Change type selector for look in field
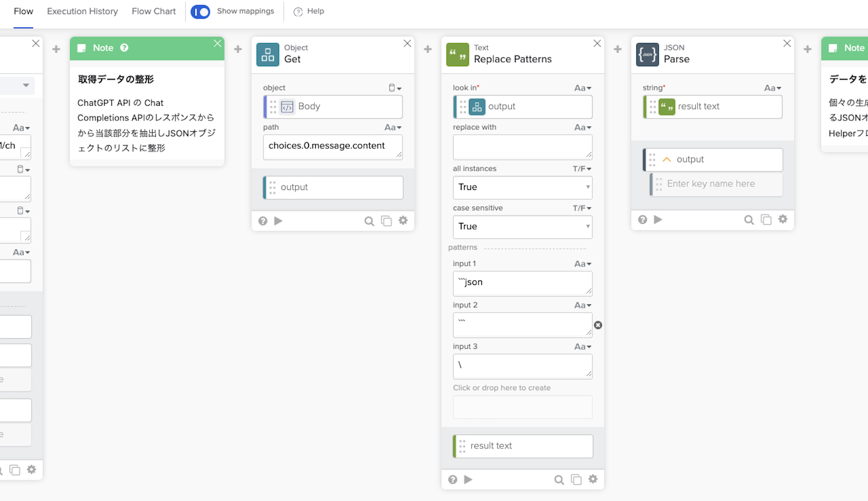The height and width of the screenshot is (501, 868). pyautogui.click(x=583, y=88)
